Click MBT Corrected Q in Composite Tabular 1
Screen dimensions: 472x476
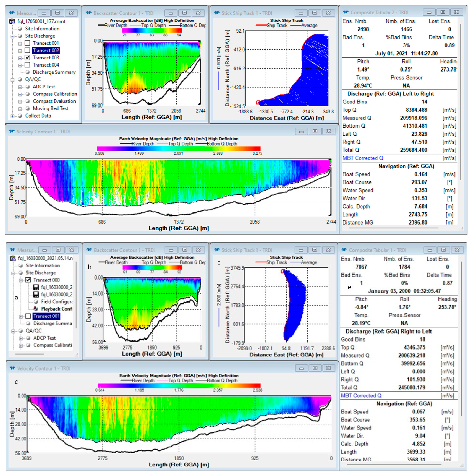point(361,396)
